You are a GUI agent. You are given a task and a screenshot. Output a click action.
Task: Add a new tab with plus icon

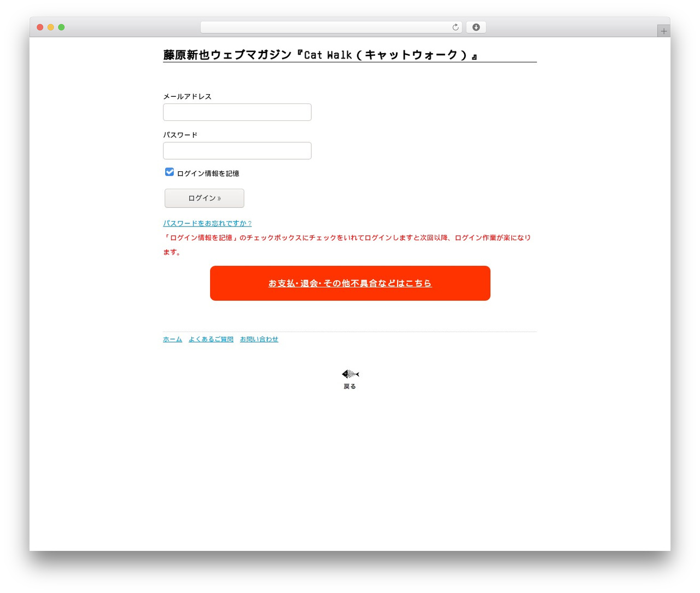(663, 31)
